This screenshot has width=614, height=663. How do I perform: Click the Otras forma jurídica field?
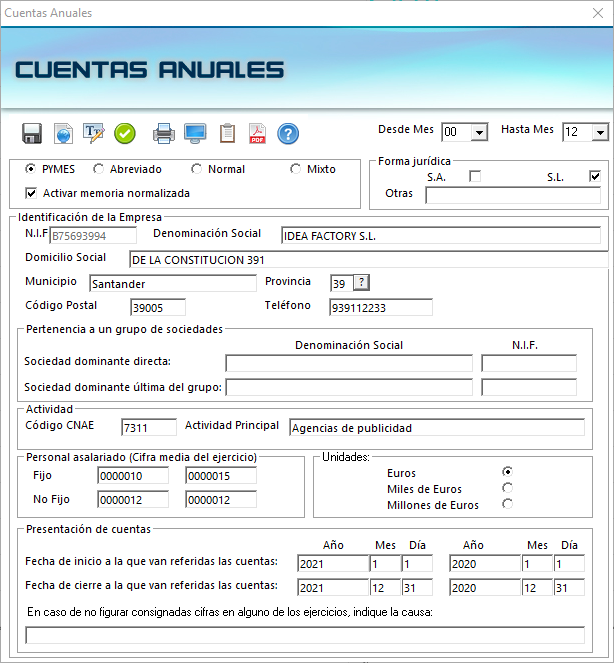point(513,195)
